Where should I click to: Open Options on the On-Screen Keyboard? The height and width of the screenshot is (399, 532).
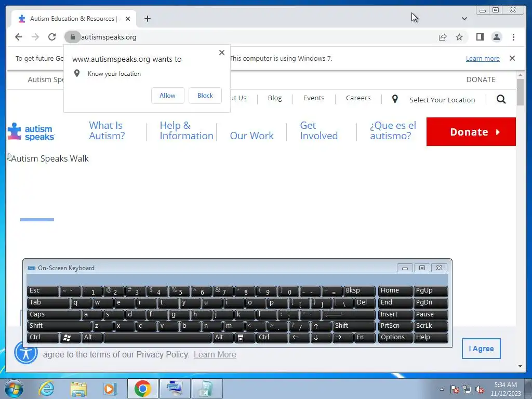tap(395, 338)
